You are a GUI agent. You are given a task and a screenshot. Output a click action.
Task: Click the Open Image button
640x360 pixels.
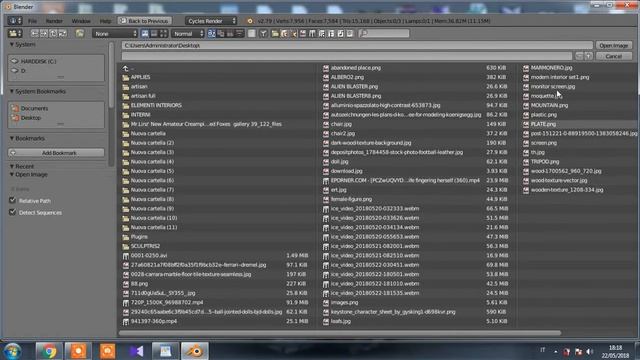tap(613, 46)
